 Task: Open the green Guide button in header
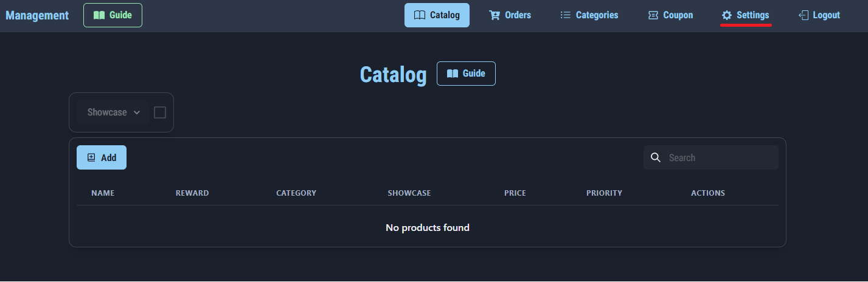click(x=113, y=15)
